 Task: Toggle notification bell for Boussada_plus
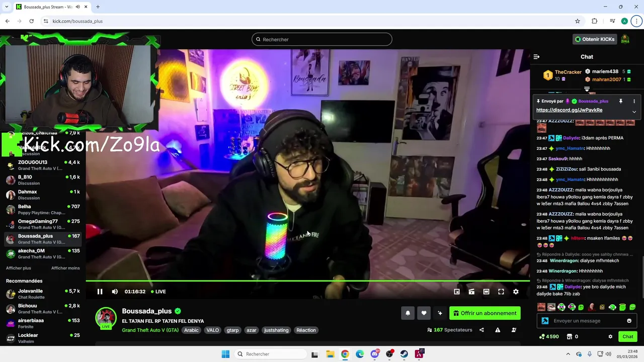click(x=408, y=313)
